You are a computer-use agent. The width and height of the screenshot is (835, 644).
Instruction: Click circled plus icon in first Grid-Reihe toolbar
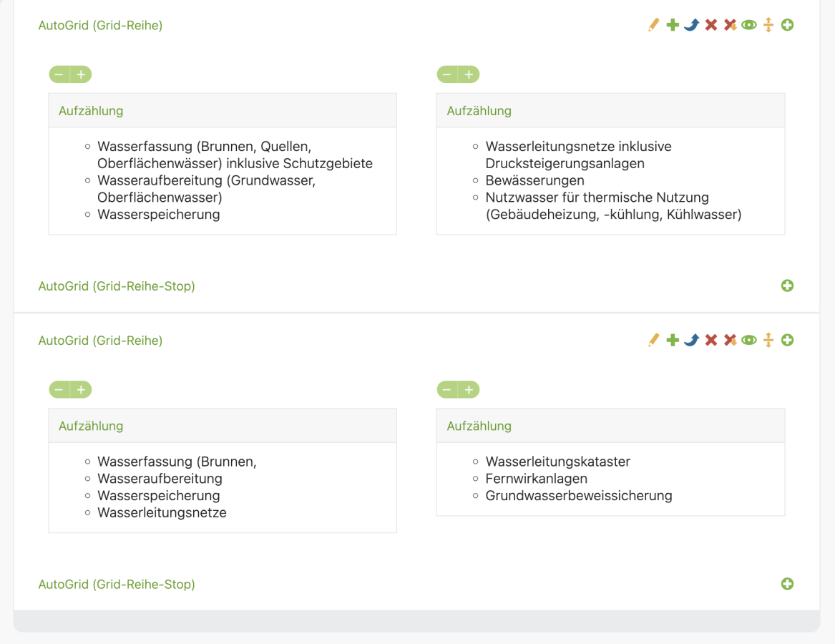click(788, 25)
